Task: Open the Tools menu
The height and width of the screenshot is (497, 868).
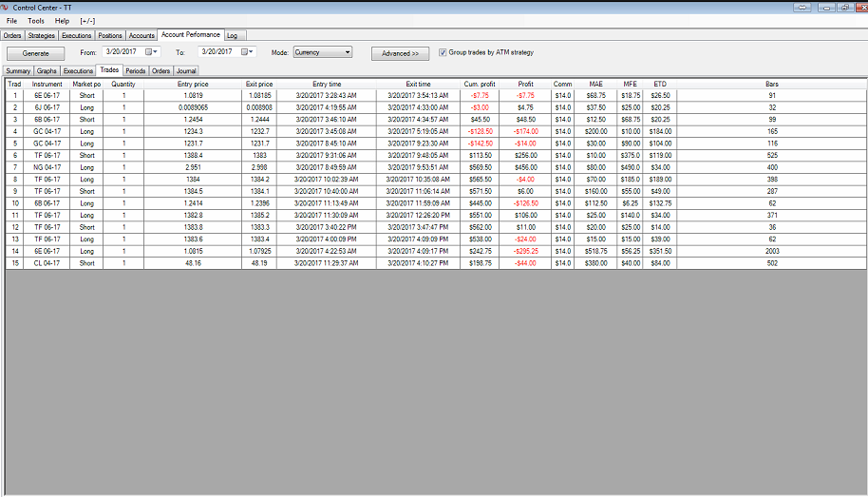Action: click(x=36, y=21)
